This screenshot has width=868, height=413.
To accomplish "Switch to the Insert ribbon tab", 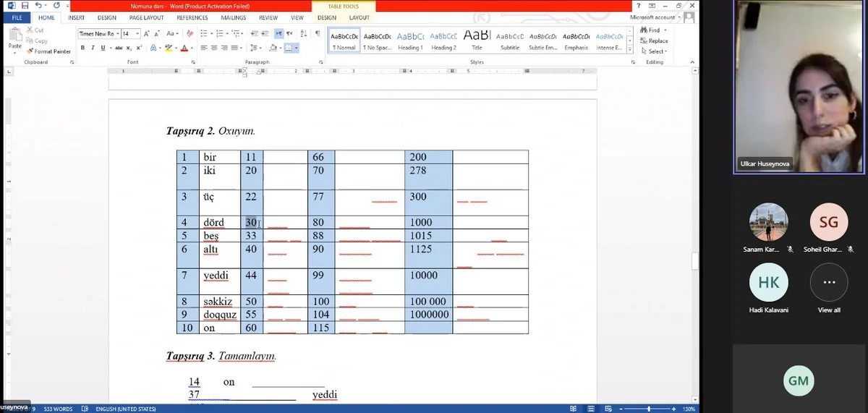I will [76, 17].
